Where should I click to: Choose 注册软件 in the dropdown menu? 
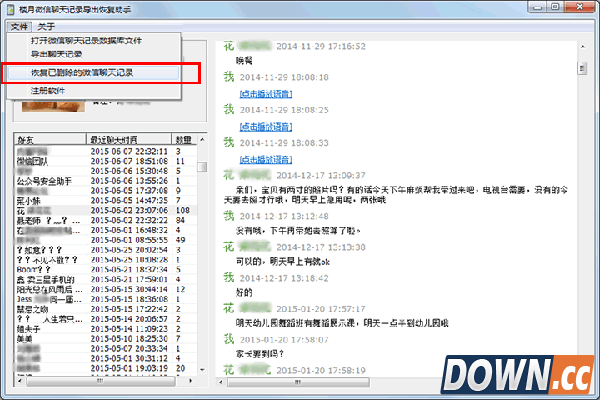[48, 90]
